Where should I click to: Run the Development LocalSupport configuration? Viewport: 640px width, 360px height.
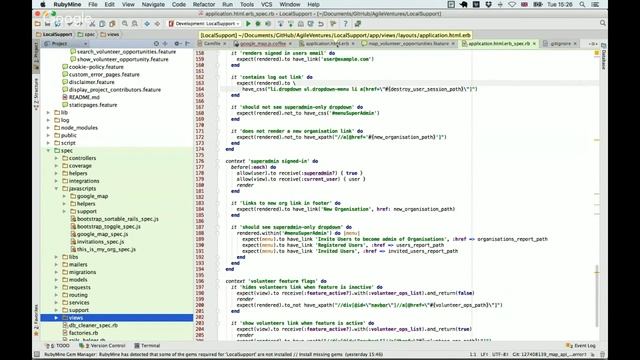(x=248, y=24)
